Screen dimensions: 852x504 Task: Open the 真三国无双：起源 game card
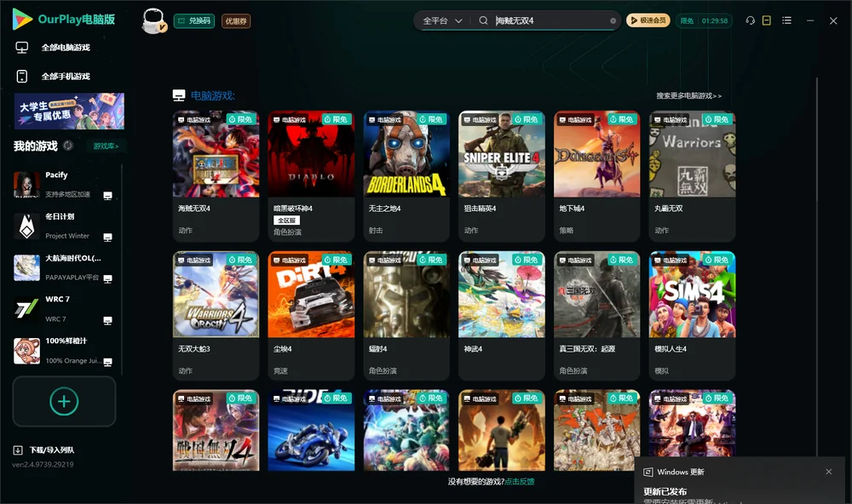[x=596, y=316]
